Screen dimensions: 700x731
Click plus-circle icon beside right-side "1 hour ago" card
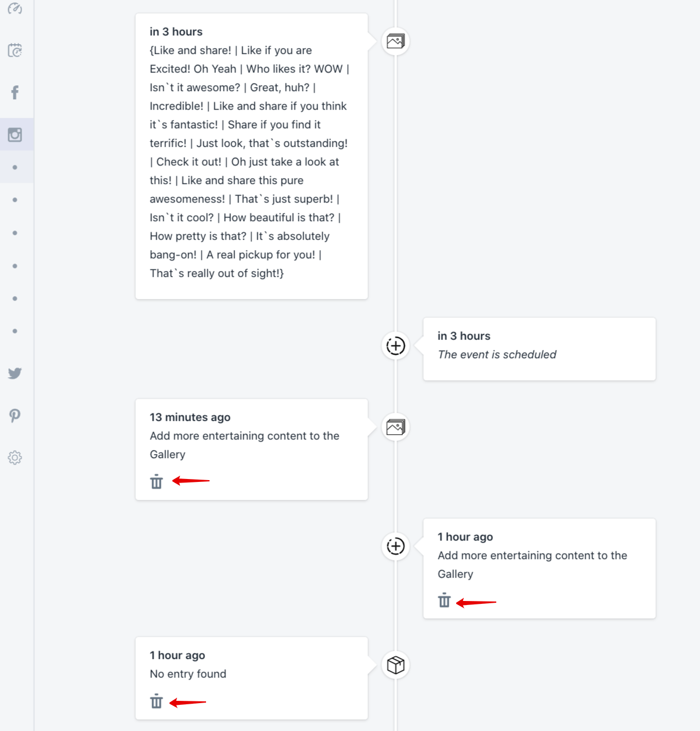click(x=396, y=546)
